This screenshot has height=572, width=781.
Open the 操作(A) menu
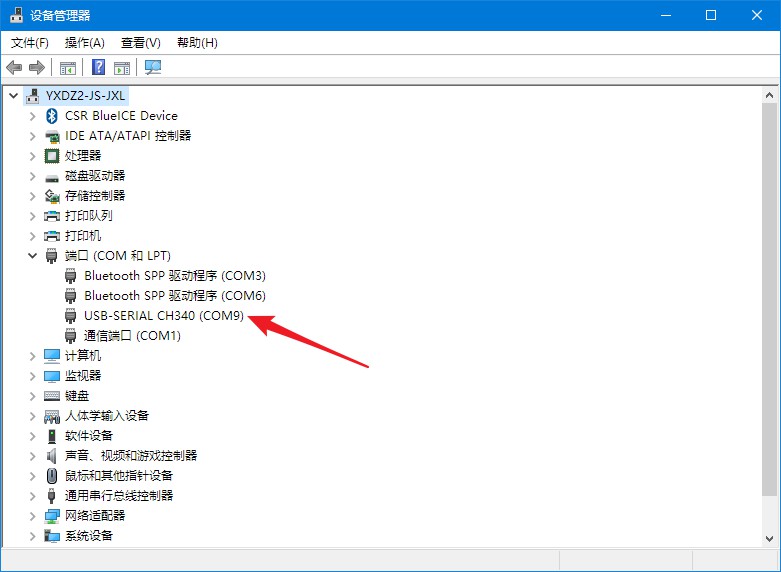click(85, 43)
